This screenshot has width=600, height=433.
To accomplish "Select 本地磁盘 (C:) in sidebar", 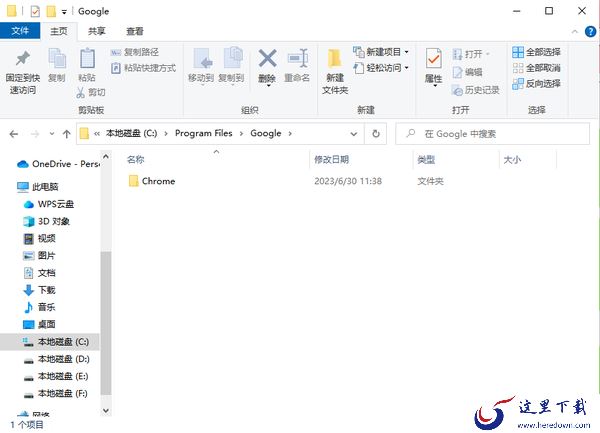I will 50,342.
